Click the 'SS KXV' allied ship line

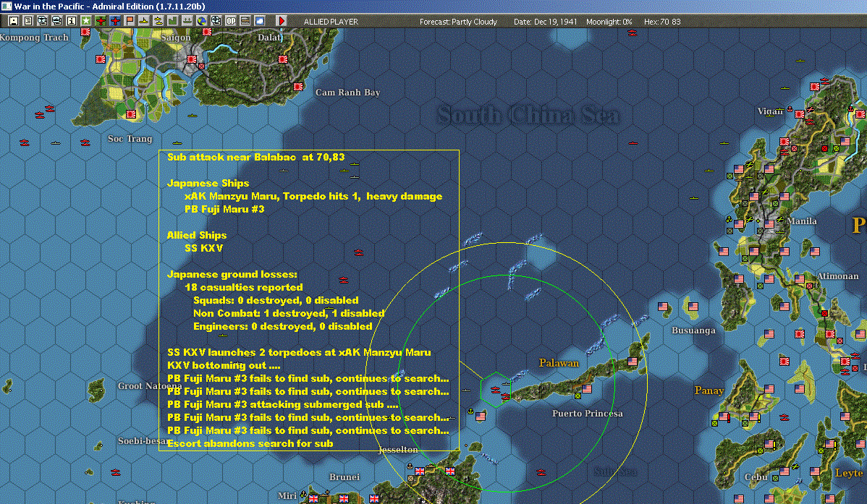click(x=203, y=248)
